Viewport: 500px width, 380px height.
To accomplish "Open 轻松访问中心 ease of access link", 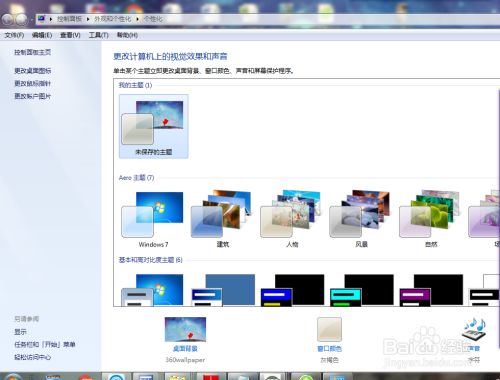I will pos(33,357).
